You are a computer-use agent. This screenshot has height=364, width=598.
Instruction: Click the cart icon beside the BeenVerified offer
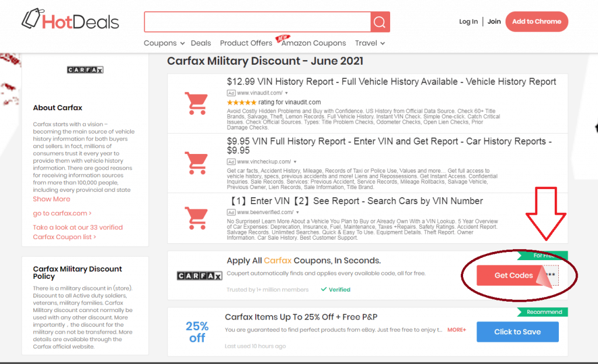196,218
